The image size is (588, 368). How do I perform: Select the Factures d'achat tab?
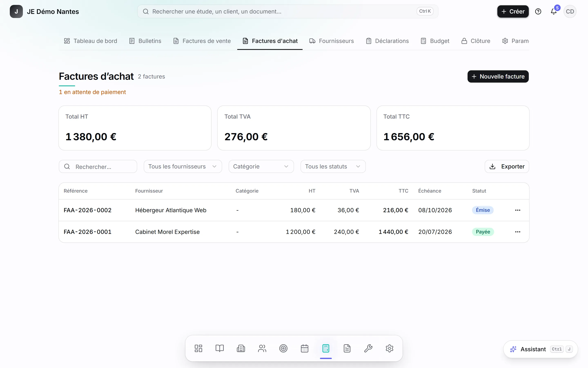pos(270,41)
